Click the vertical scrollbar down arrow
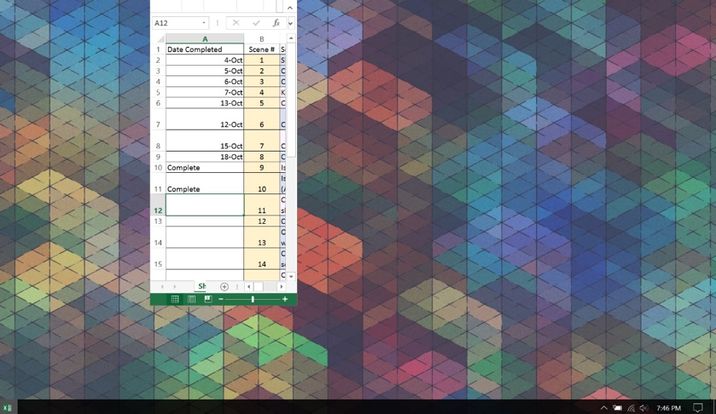 (x=291, y=276)
